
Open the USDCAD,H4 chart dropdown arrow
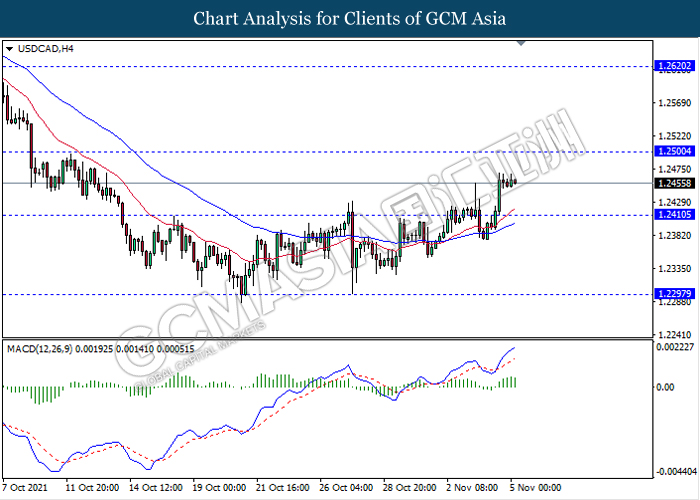click(9, 49)
